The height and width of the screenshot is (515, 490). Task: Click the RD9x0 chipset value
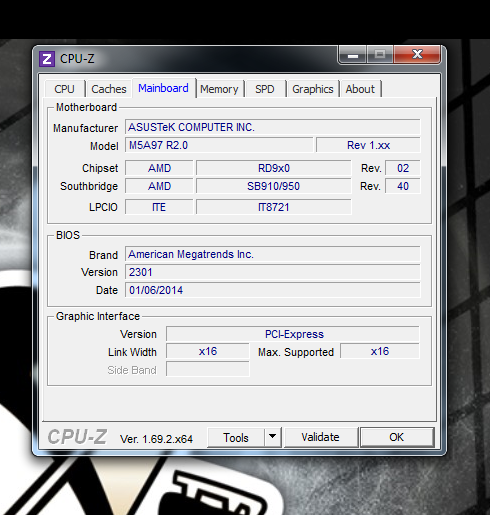click(x=274, y=168)
